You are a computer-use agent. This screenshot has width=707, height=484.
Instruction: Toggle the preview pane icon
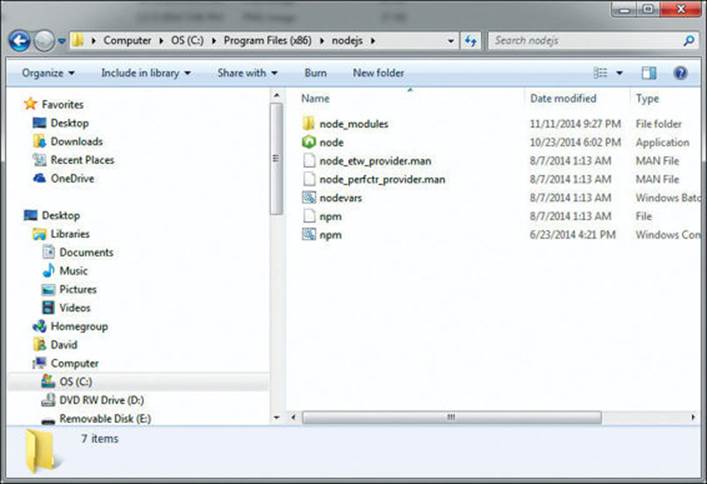[x=649, y=73]
